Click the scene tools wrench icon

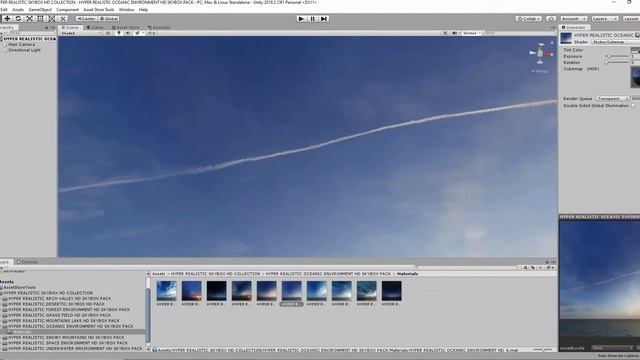[445, 33]
